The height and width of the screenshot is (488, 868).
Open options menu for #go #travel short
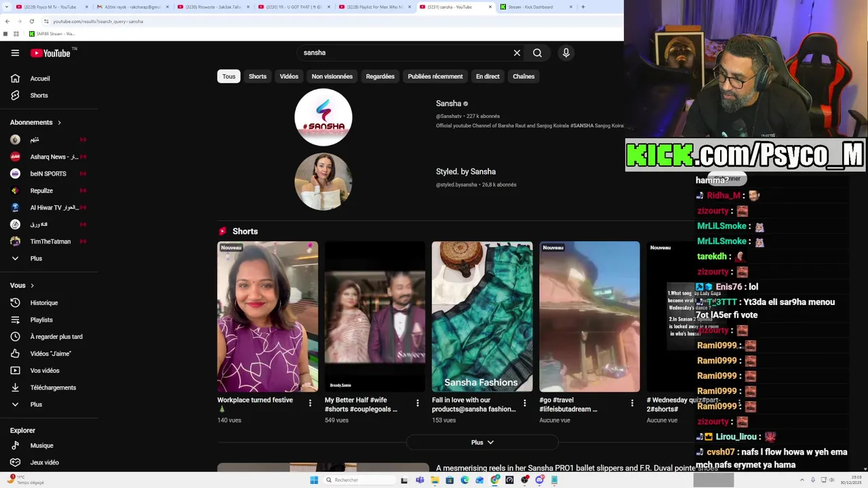point(631,403)
